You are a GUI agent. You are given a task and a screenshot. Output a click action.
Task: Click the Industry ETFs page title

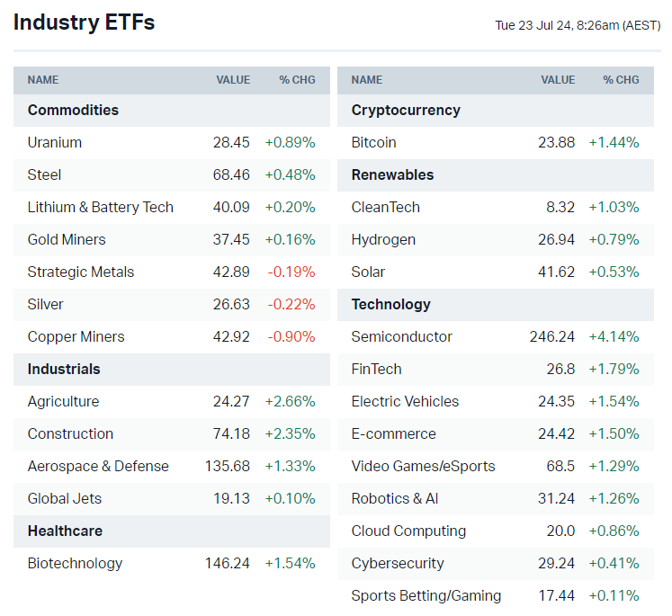coord(84,22)
